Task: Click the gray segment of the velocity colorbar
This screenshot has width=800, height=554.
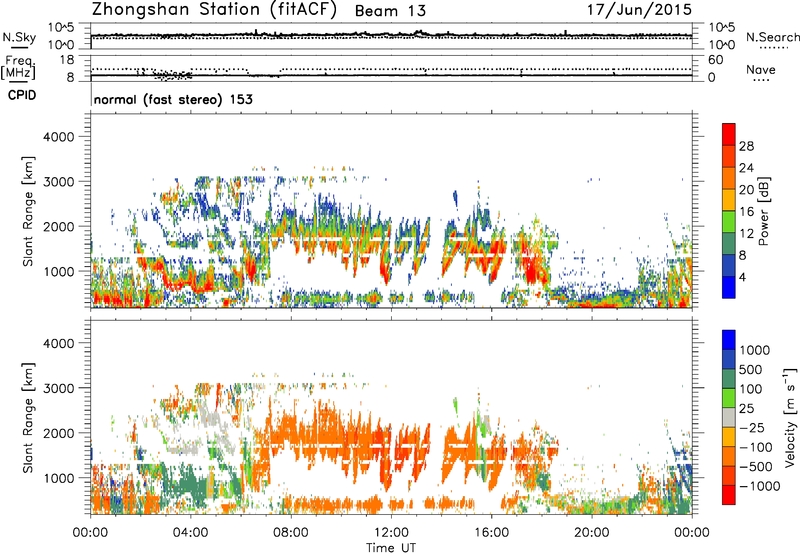Action: 729,418
